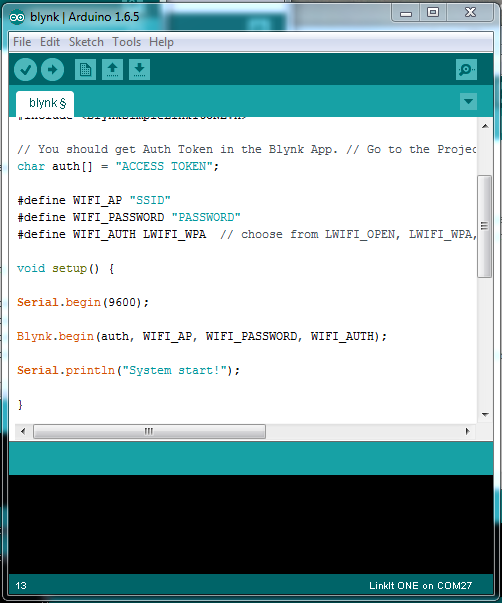Click the horizontal scrollbar thumb

[x=149, y=431]
